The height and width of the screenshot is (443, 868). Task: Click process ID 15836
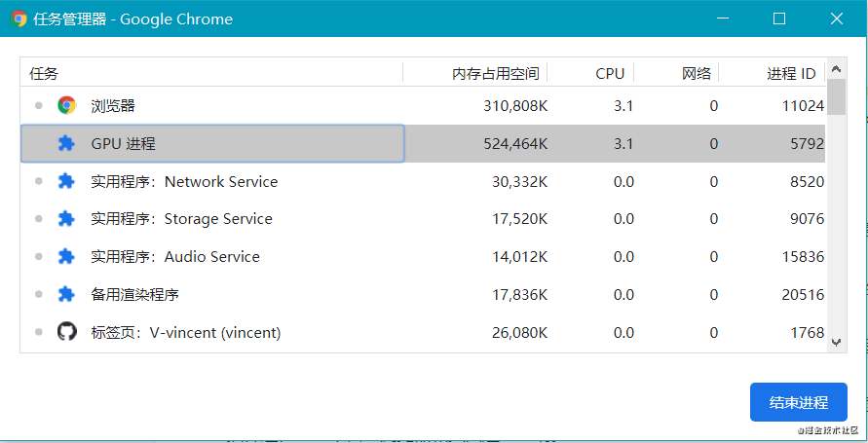[x=804, y=257]
